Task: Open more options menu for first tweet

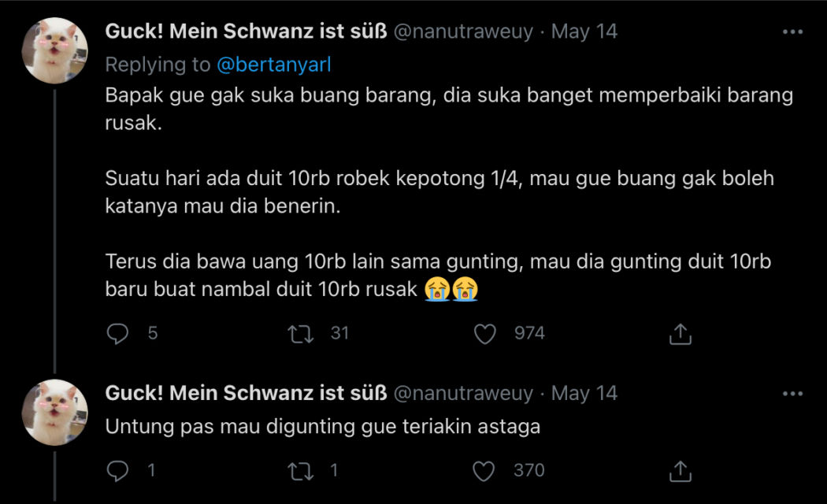Action: 792,32
